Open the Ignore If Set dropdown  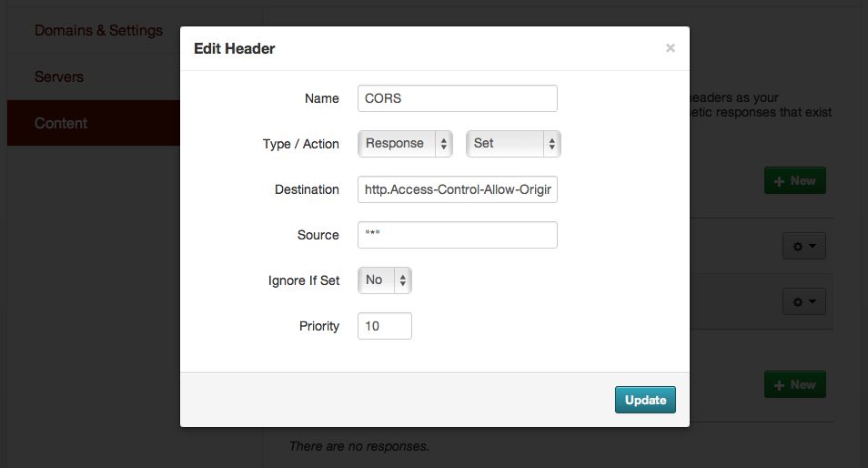[x=385, y=280]
